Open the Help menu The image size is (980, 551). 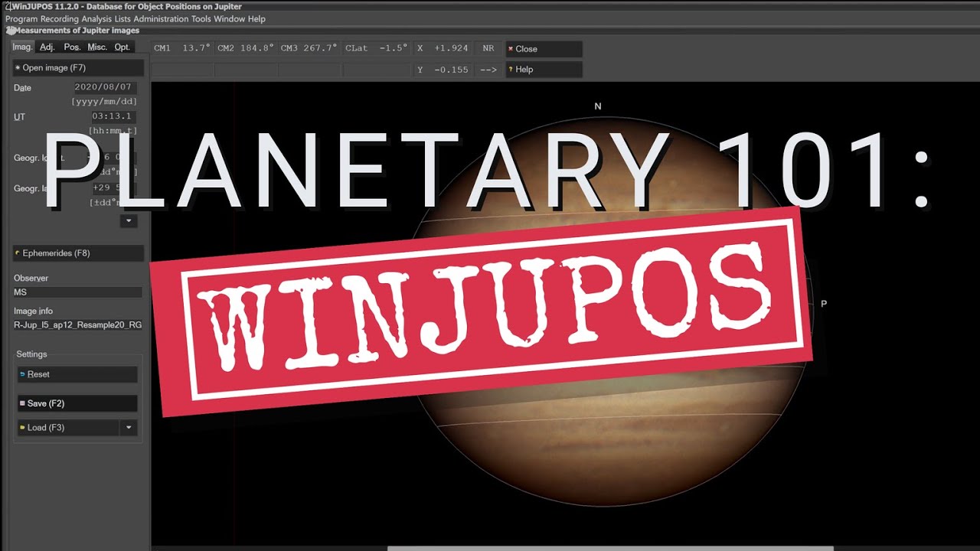pyautogui.click(x=257, y=19)
